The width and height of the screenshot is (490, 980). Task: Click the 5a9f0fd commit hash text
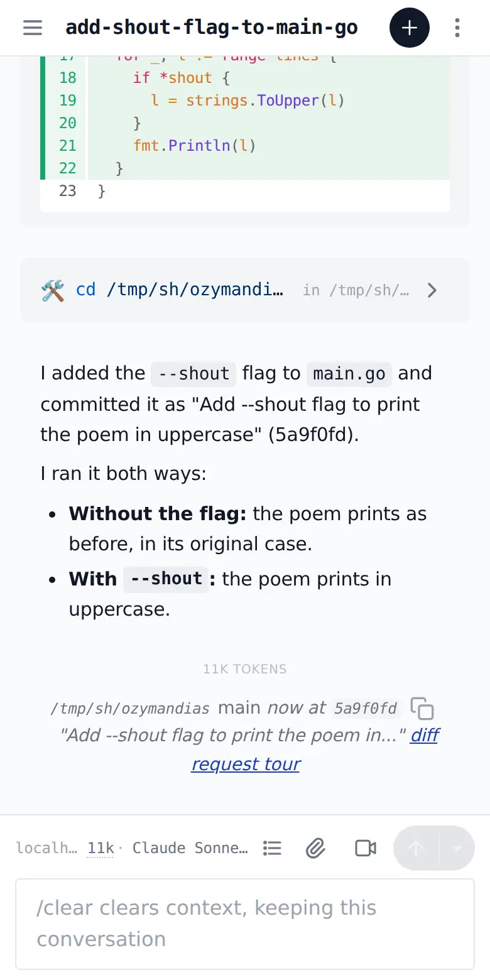tap(366, 709)
